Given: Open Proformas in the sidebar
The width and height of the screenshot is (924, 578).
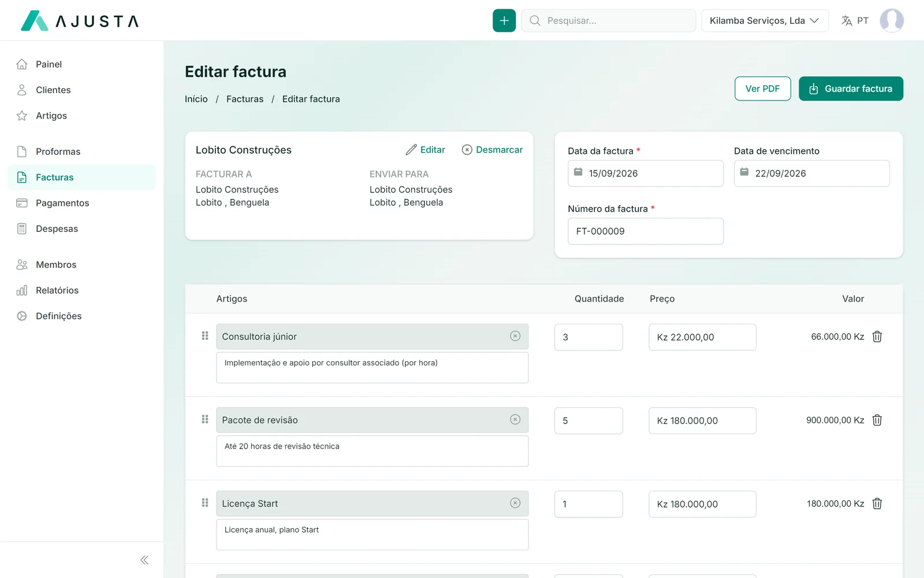Looking at the screenshot, I should [81, 151].
